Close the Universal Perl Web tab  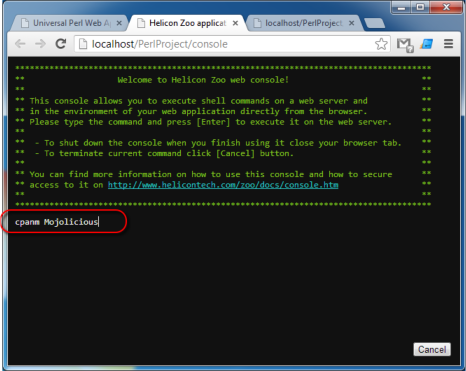[x=119, y=23]
